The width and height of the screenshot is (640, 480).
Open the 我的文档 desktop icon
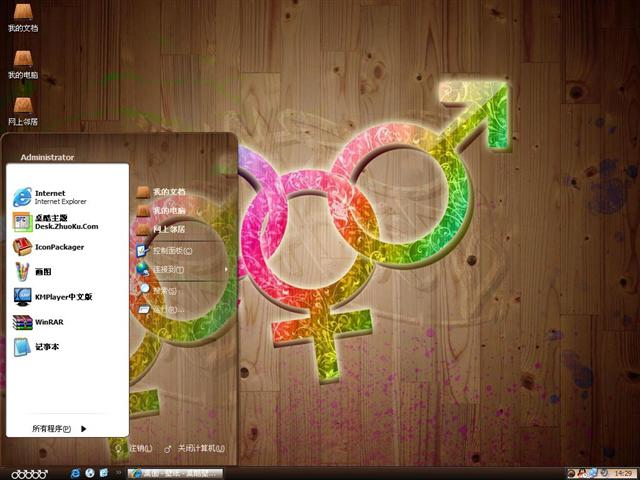click(23, 17)
